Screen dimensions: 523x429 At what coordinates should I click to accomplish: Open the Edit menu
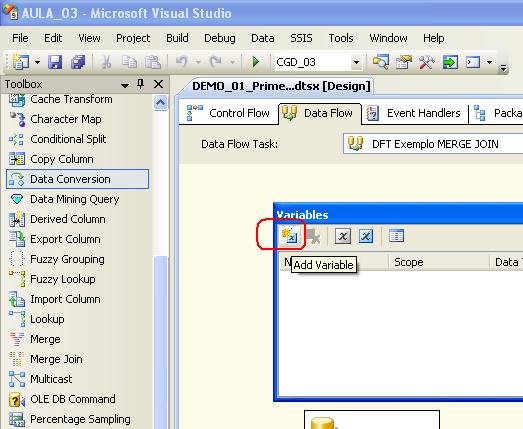[53, 38]
